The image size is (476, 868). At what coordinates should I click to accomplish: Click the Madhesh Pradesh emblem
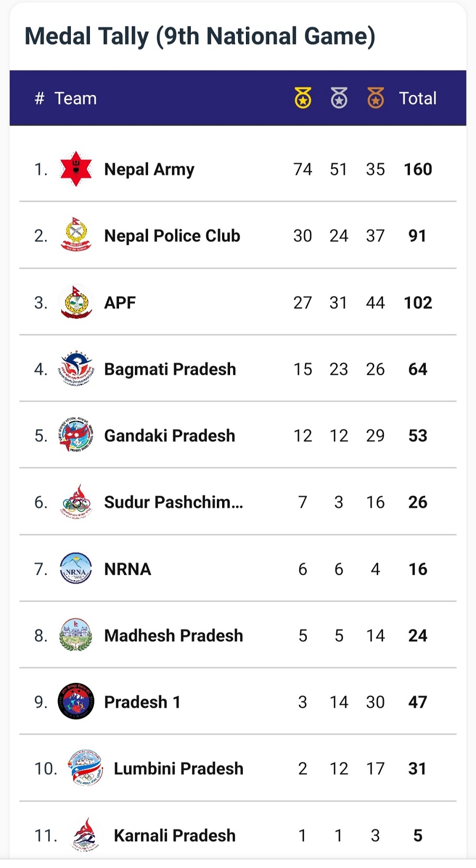coord(76,635)
